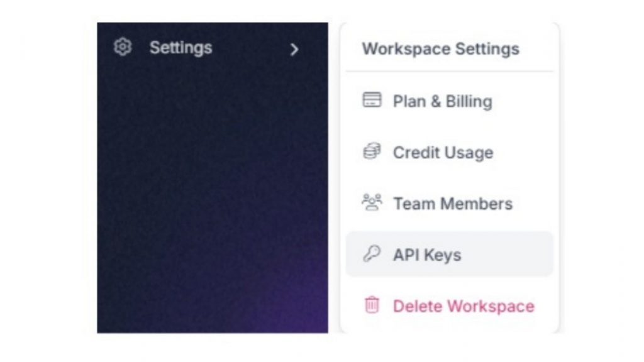Check remaining credits usage

pos(440,152)
